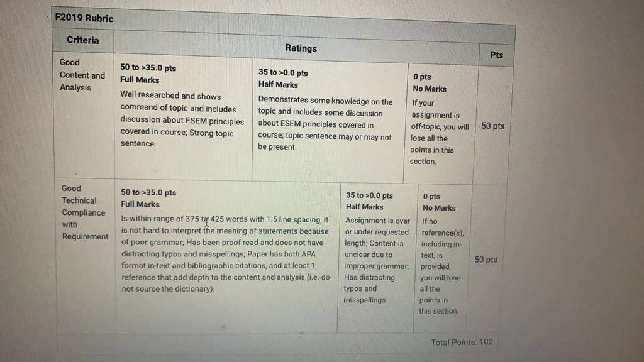Click the Good Technical Compliance with Requirement criterion
644x362 pixels.
point(85,212)
